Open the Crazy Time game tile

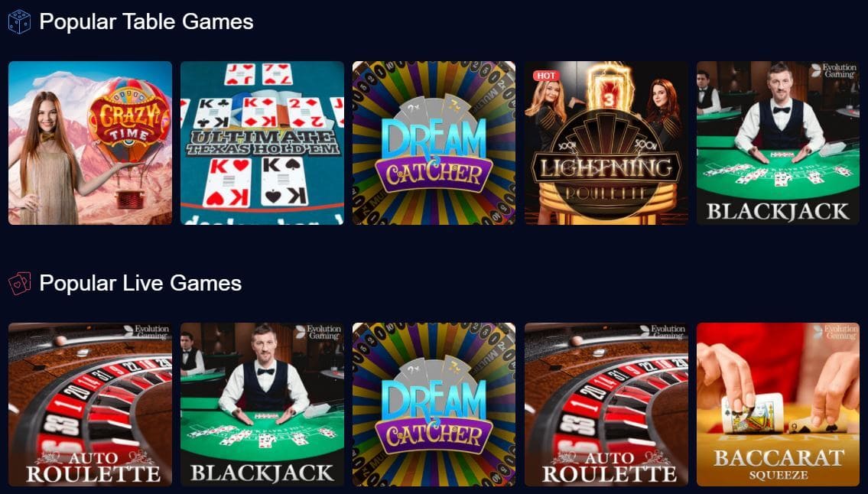90,143
